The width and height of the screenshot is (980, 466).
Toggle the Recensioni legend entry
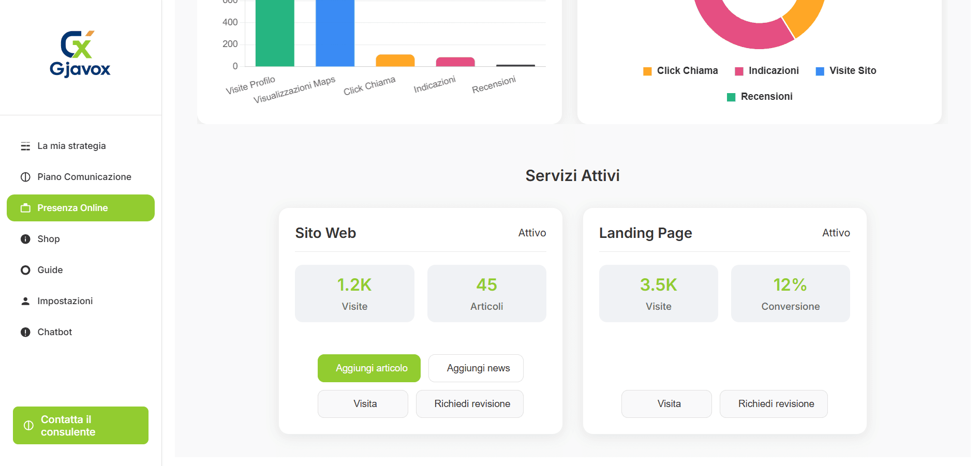point(759,96)
